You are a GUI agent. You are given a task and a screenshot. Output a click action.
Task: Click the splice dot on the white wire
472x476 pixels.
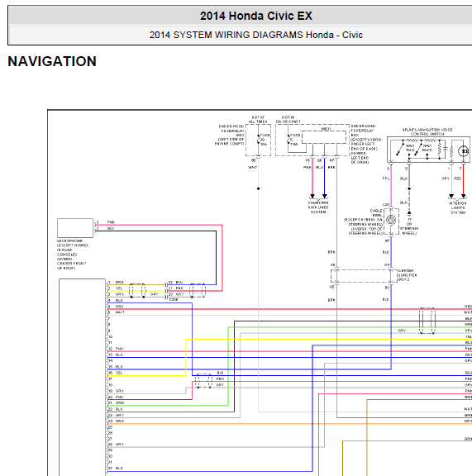[259, 188]
